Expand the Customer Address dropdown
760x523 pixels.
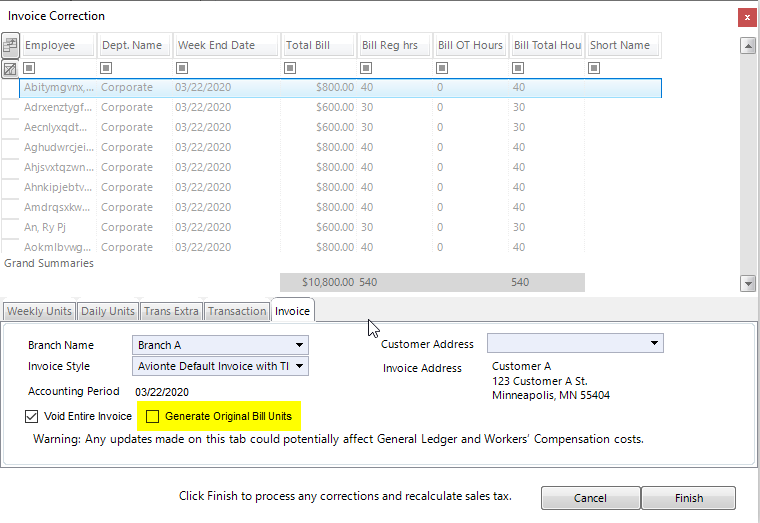click(x=654, y=343)
